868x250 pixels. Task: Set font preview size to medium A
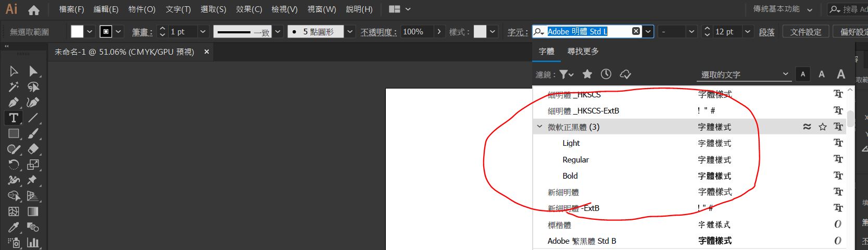point(822,74)
